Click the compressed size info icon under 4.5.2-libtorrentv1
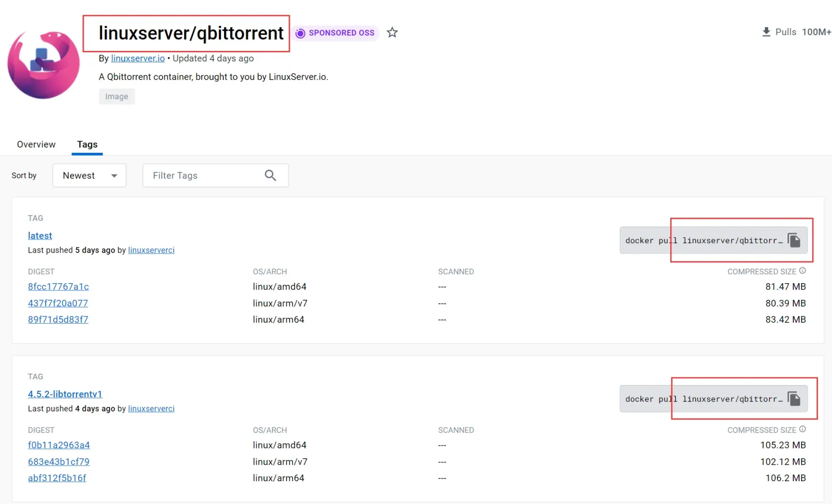Viewport: 832px width, 504px height. [x=802, y=429]
